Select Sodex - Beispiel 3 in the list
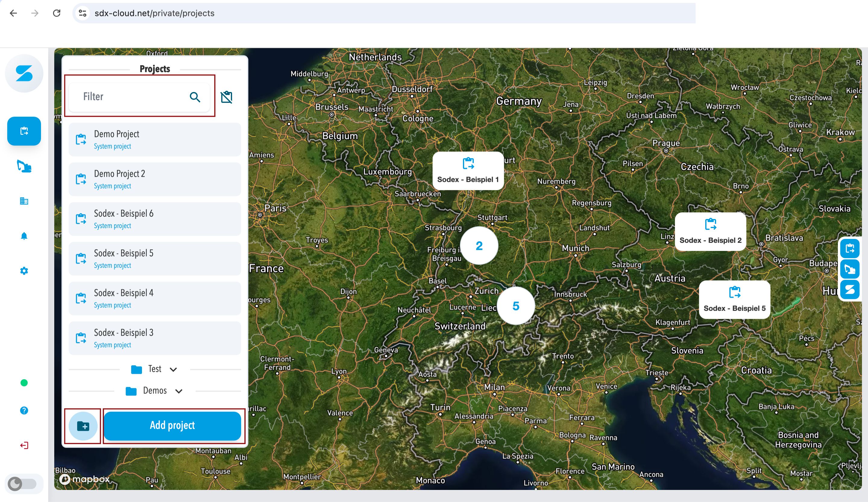This screenshot has height=502, width=868. [155, 338]
